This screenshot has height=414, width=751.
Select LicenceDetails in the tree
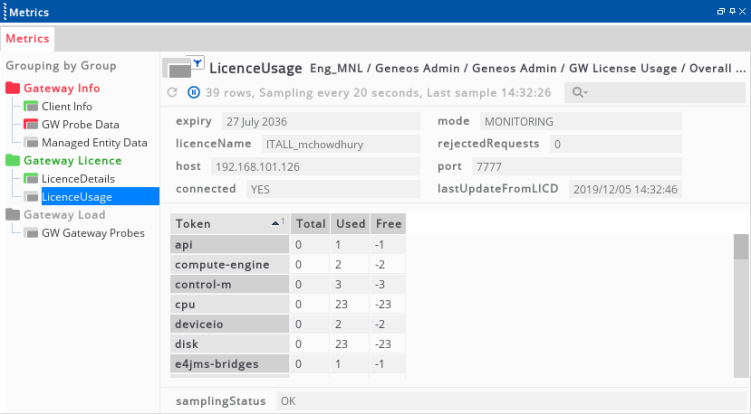pos(77,179)
